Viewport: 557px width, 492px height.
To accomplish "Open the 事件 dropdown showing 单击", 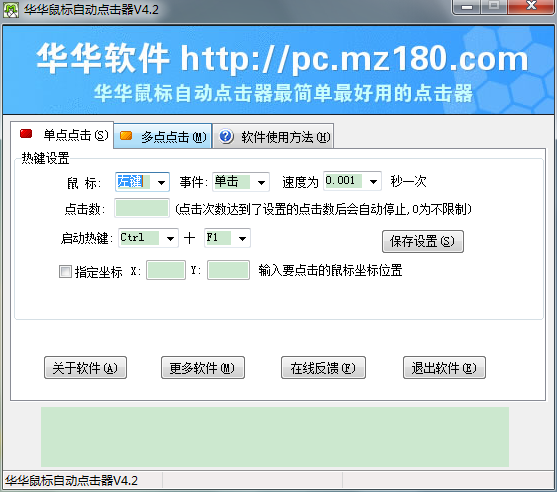I will [x=261, y=183].
